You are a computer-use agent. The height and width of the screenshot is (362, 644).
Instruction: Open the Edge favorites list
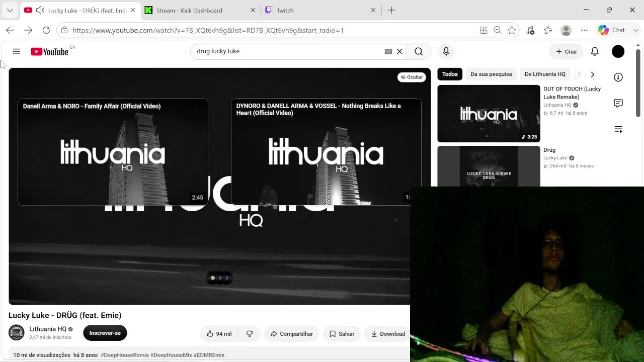(x=548, y=30)
